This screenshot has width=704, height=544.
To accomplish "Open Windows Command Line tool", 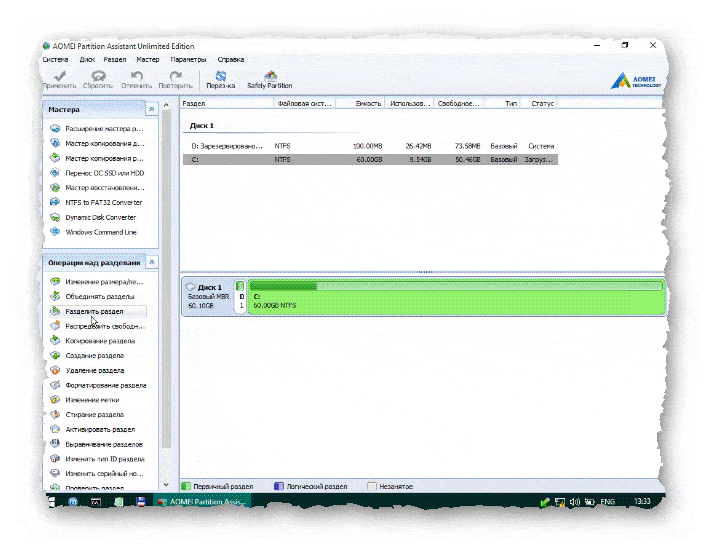I will [93, 232].
